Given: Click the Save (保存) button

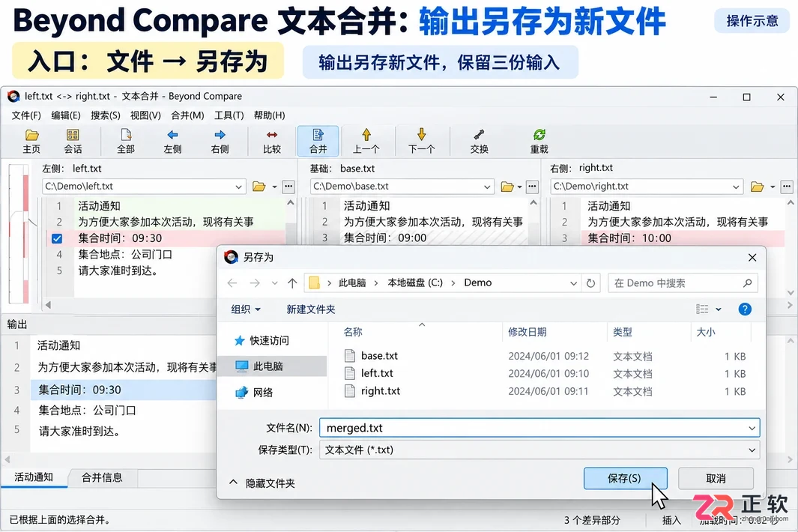Looking at the screenshot, I should click(x=625, y=478).
